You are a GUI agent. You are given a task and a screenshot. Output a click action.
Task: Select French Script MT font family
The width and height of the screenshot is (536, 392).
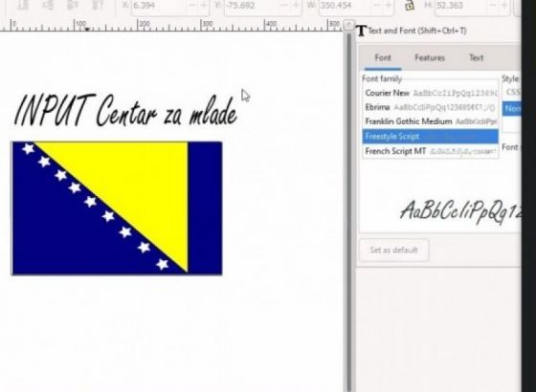(x=431, y=151)
